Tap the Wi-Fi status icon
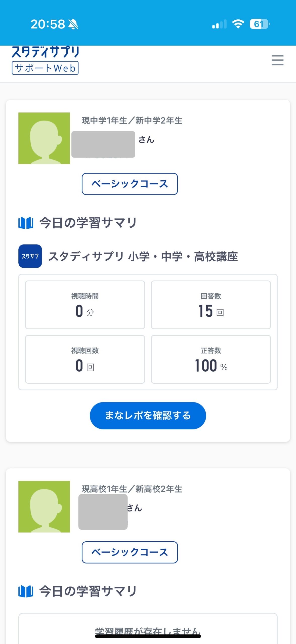The height and width of the screenshot is (644, 296). point(238,24)
